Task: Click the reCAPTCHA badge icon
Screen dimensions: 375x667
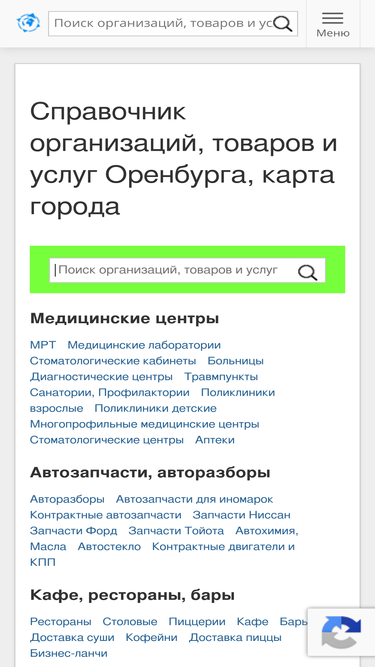Action: pos(341,632)
